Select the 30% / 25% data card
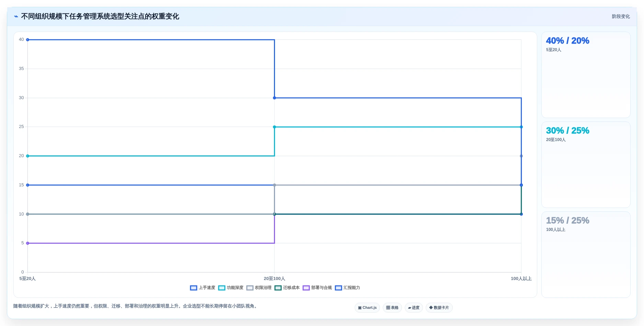The image size is (644, 326). (x=586, y=165)
